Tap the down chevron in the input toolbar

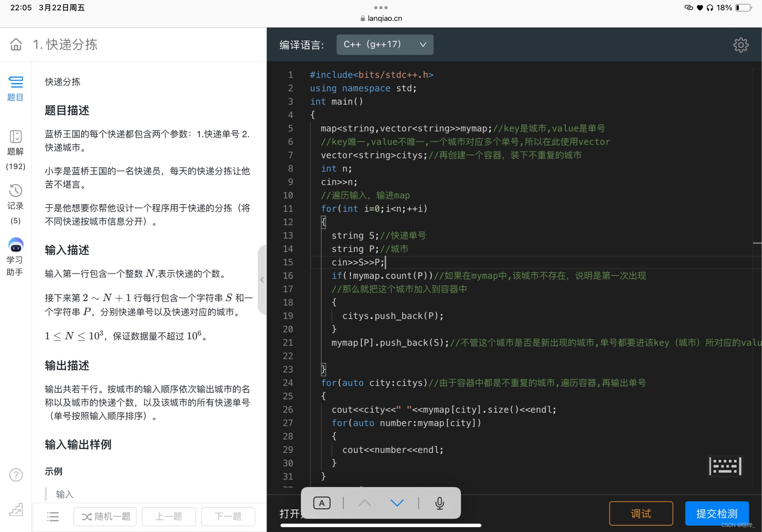pyautogui.click(x=397, y=503)
